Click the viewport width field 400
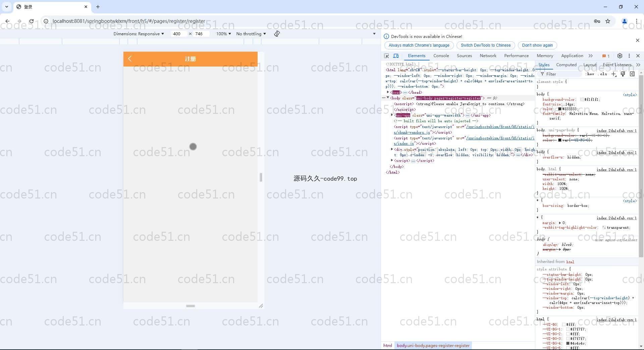Viewport: 644px width, 350px height. [179, 34]
